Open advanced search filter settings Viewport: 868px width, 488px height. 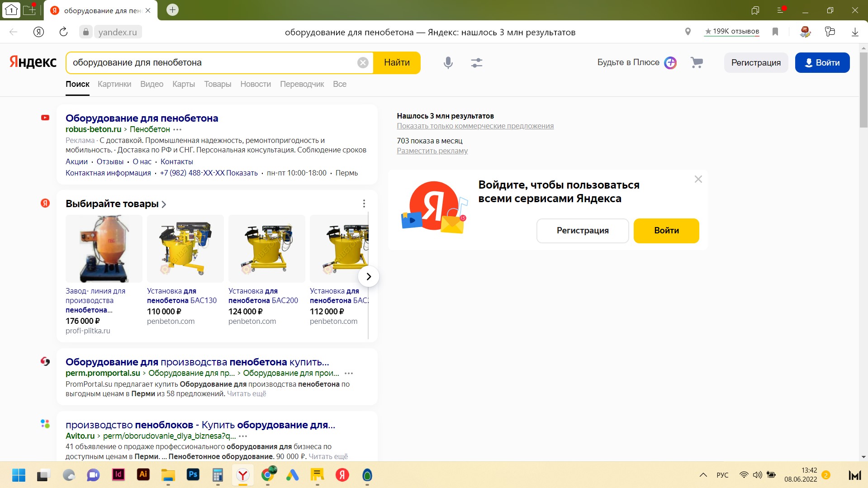point(476,63)
